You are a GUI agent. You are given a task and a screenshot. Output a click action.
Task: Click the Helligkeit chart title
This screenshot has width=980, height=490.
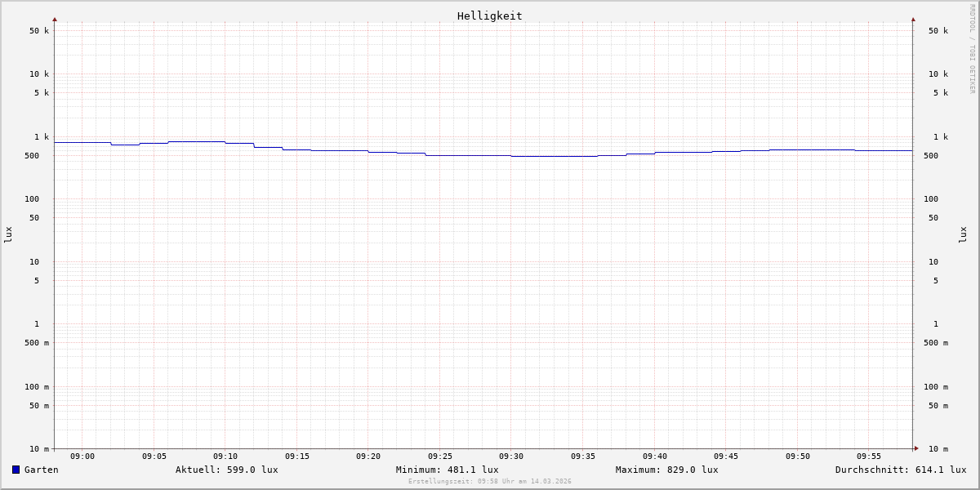[489, 16]
